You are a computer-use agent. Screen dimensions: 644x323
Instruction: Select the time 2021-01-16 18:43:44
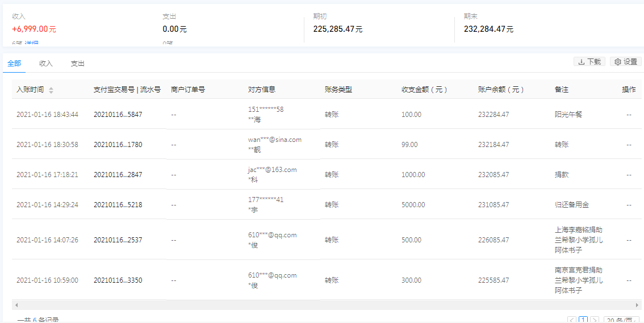point(47,115)
